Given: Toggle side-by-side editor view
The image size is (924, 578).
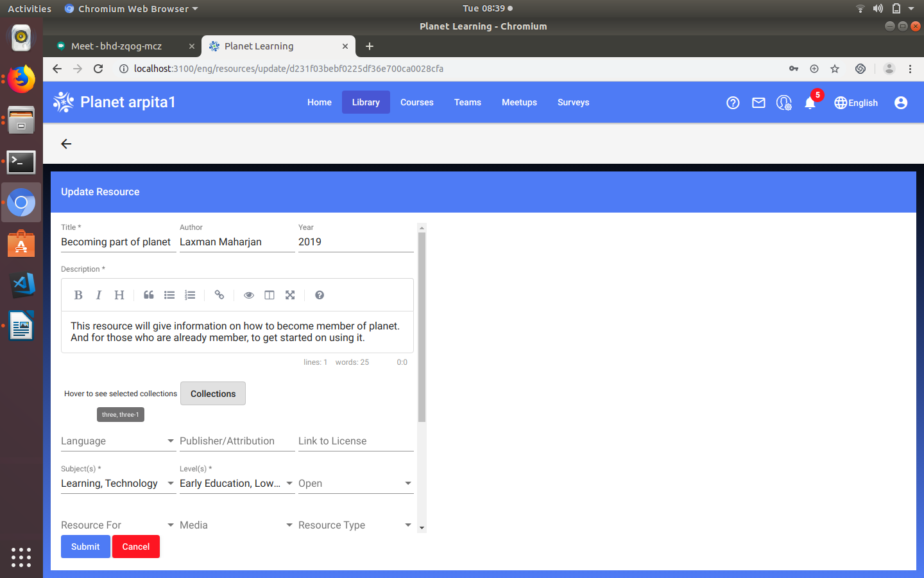Looking at the screenshot, I should click(269, 295).
